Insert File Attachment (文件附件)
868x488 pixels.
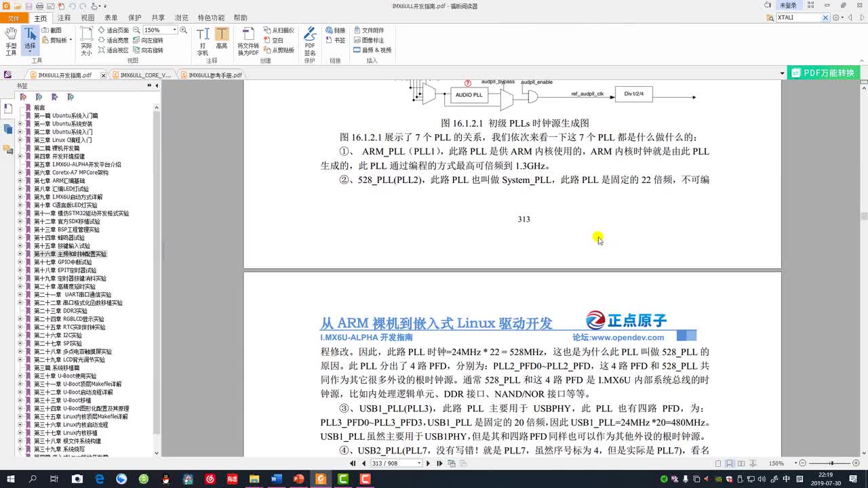(368, 30)
